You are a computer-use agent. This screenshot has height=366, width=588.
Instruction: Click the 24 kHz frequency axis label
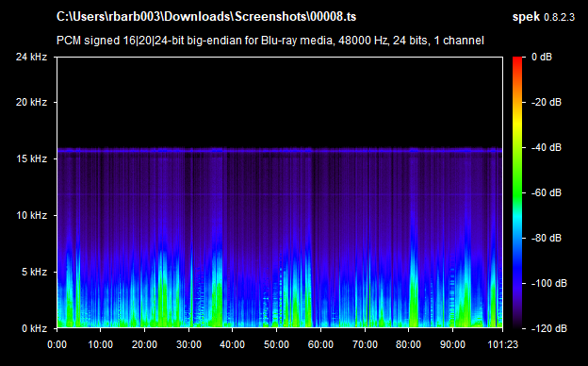[x=31, y=57]
